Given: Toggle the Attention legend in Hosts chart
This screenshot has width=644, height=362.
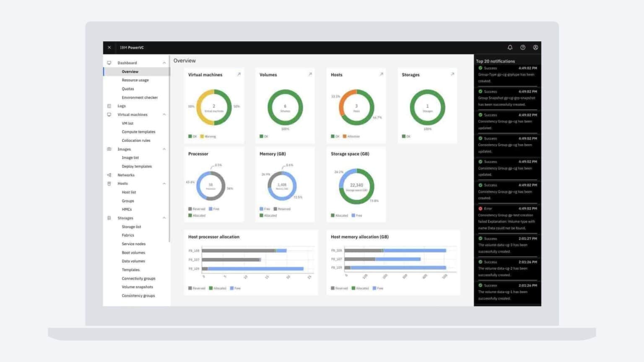Looking at the screenshot, I should coord(351,137).
